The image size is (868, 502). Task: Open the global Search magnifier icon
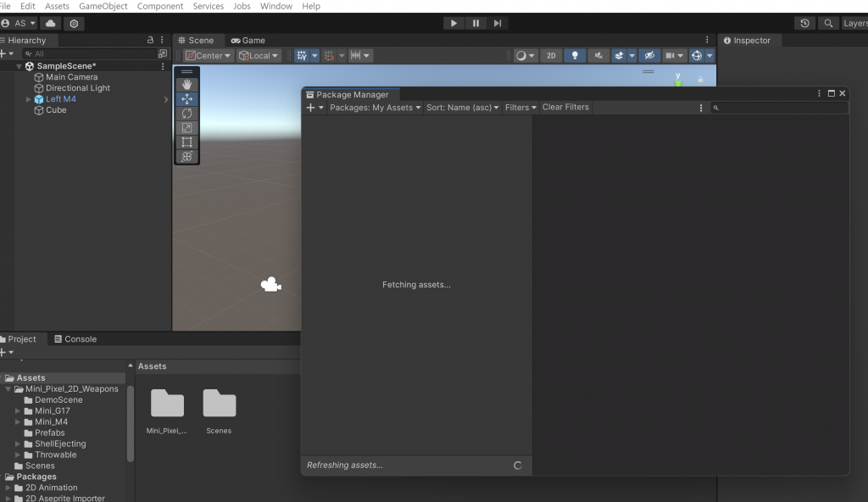[x=828, y=23]
